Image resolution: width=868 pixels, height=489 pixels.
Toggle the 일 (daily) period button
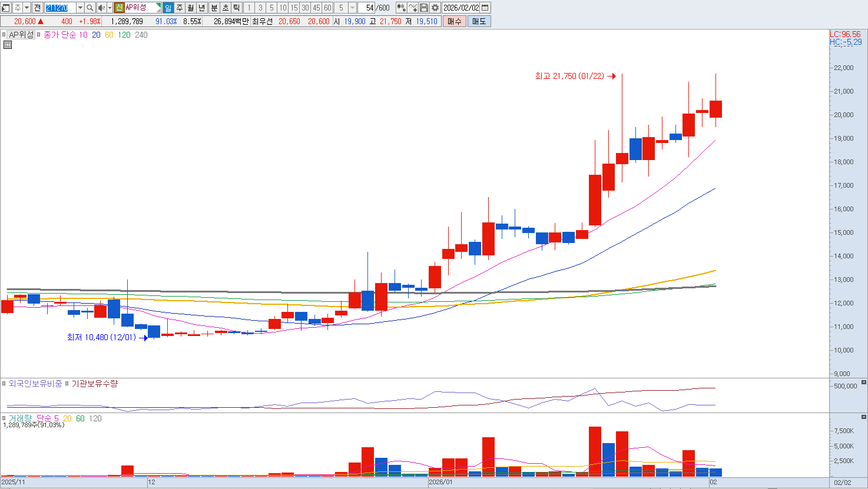[168, 8]
